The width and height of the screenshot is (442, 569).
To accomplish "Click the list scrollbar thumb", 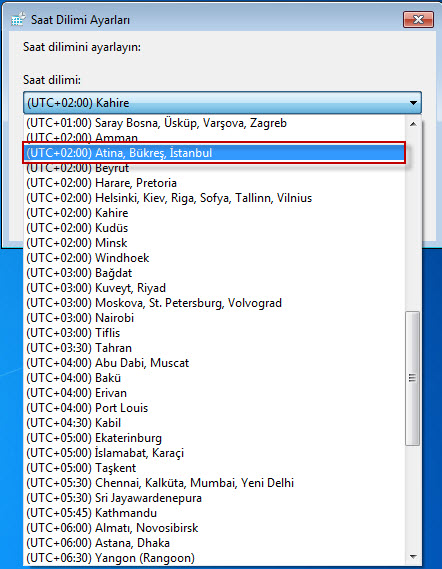I will click(x=413, y=378).
